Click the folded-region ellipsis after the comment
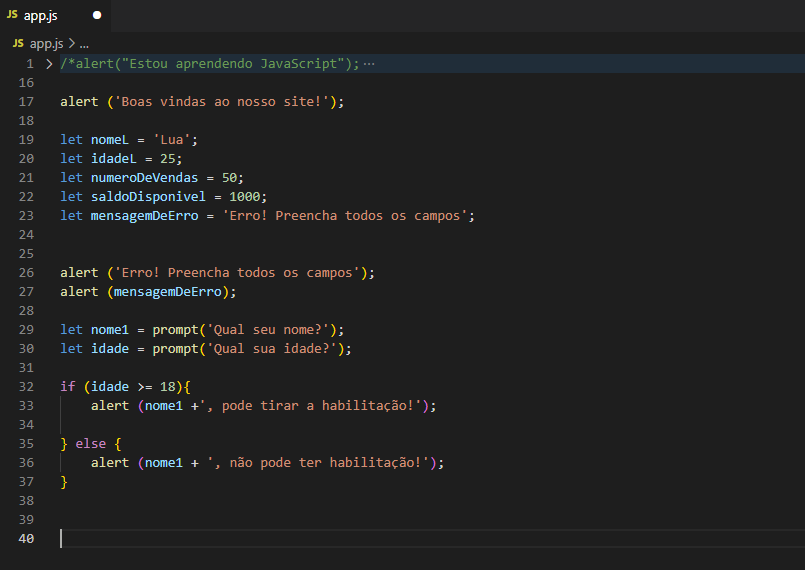The height and width of the screenshot is (570, 805). click(369, 64)
